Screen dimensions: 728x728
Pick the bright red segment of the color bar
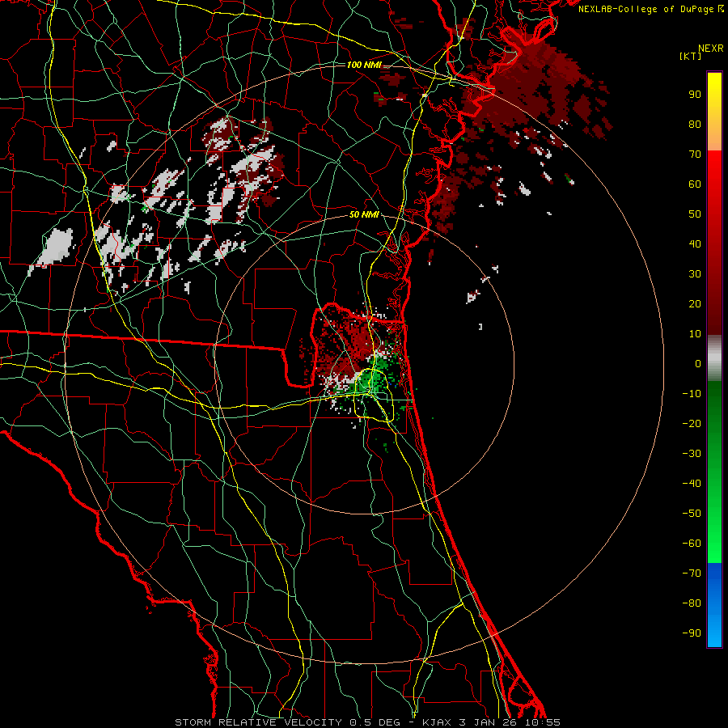[x=714, y=167]
